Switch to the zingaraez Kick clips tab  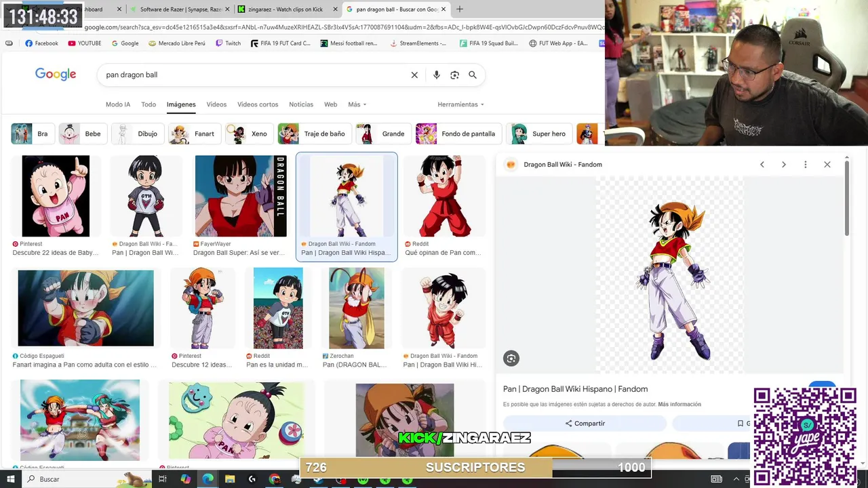click(288, 9)
